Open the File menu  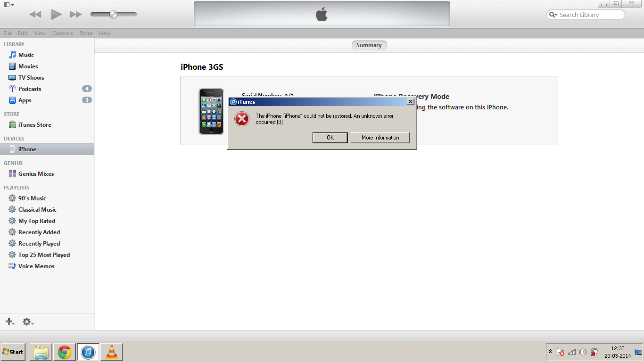tap(8, 33)
